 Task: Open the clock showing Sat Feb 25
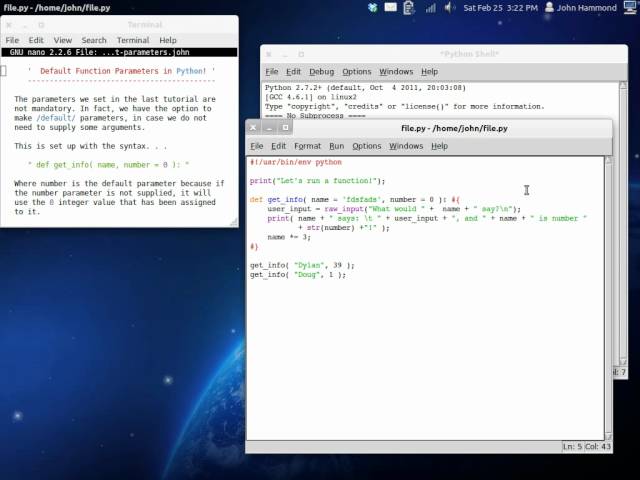pyautogui.click(x=500, y=7)
